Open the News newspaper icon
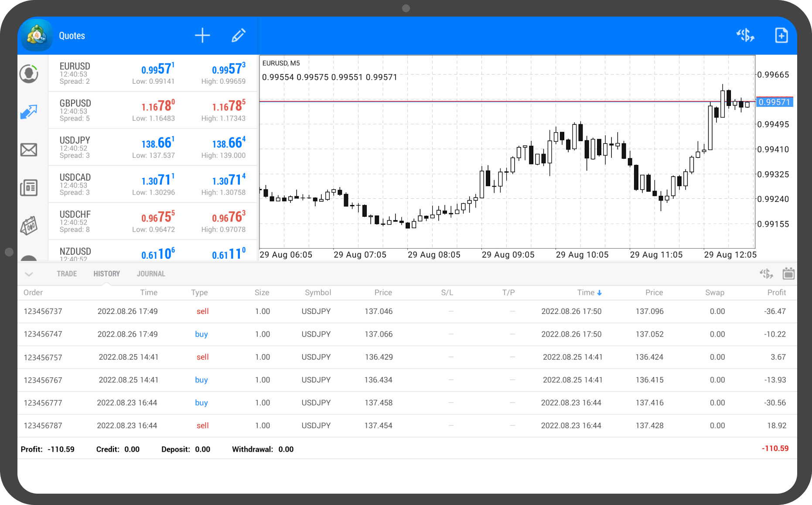 (29, 188)
